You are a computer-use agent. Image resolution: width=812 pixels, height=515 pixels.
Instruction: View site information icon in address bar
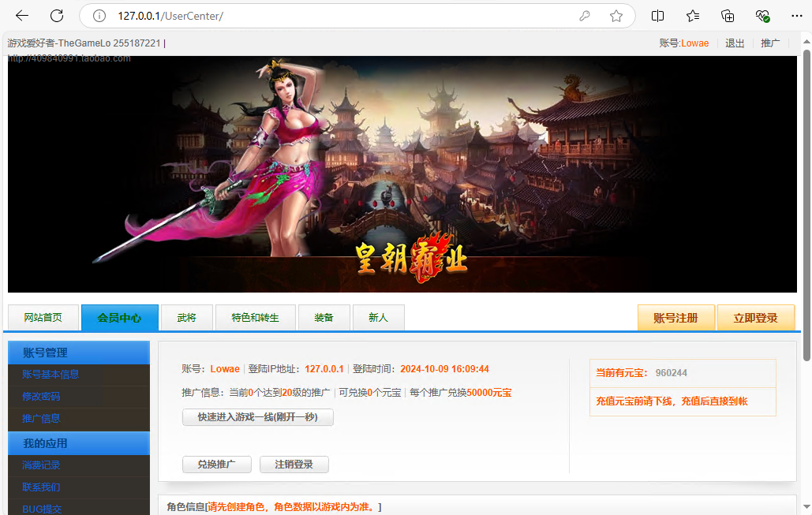99,16
